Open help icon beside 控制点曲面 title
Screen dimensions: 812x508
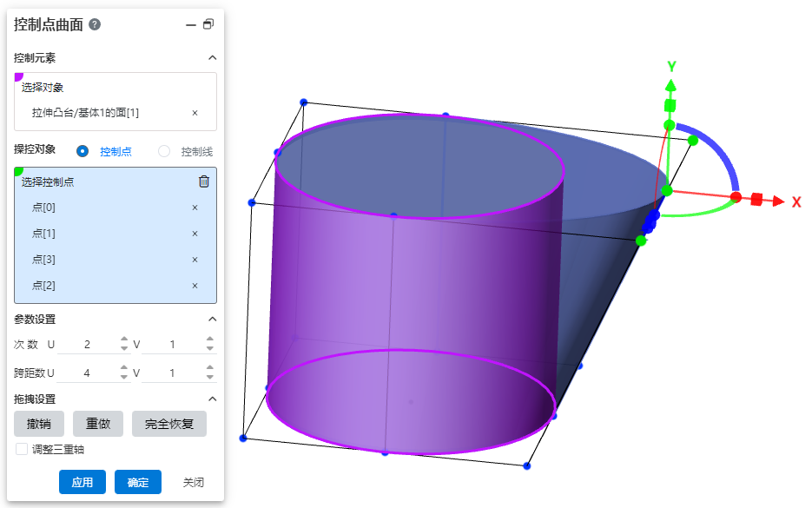95,24
